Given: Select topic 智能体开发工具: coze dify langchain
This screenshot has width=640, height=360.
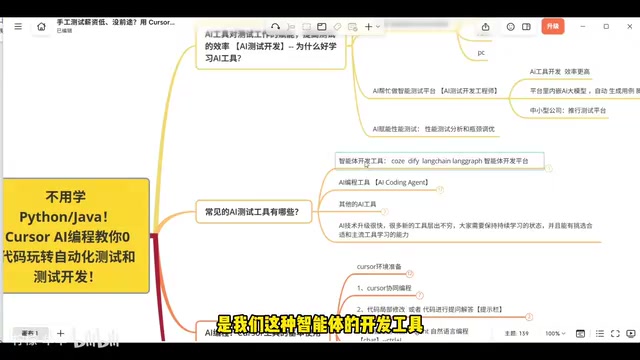Looking at the screenshot, I should pos(440,161).
